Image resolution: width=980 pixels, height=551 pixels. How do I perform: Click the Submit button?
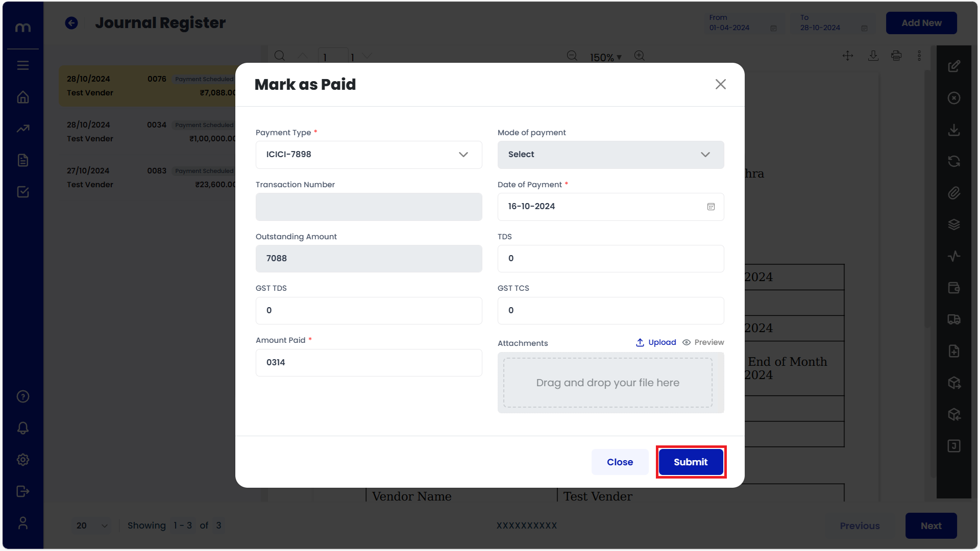(x=691, y=462)
